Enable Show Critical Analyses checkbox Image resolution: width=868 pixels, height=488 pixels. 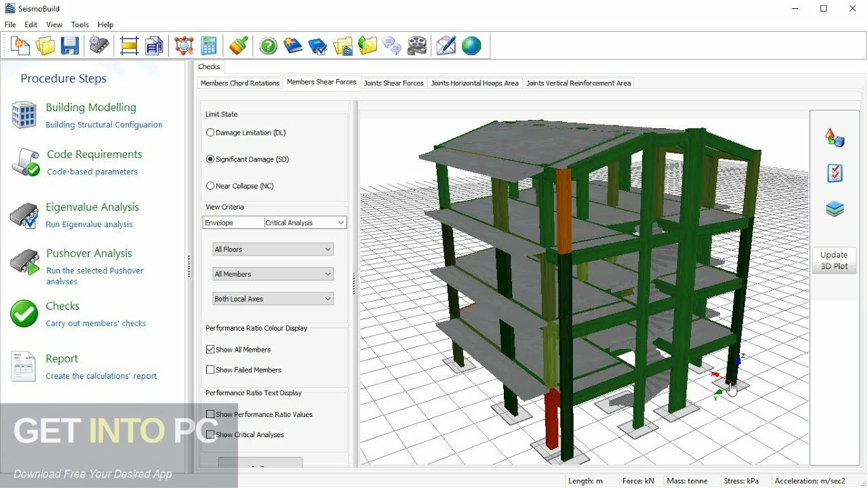210,434
